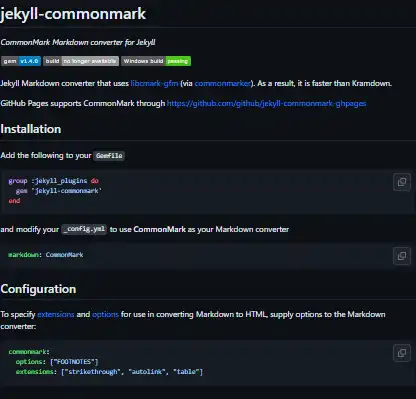The width and height of the screenshot is (416, 399).
Task: Copy the markdown: CommonMark snippet
Action: pyautogui.click(x=402, y=256)
